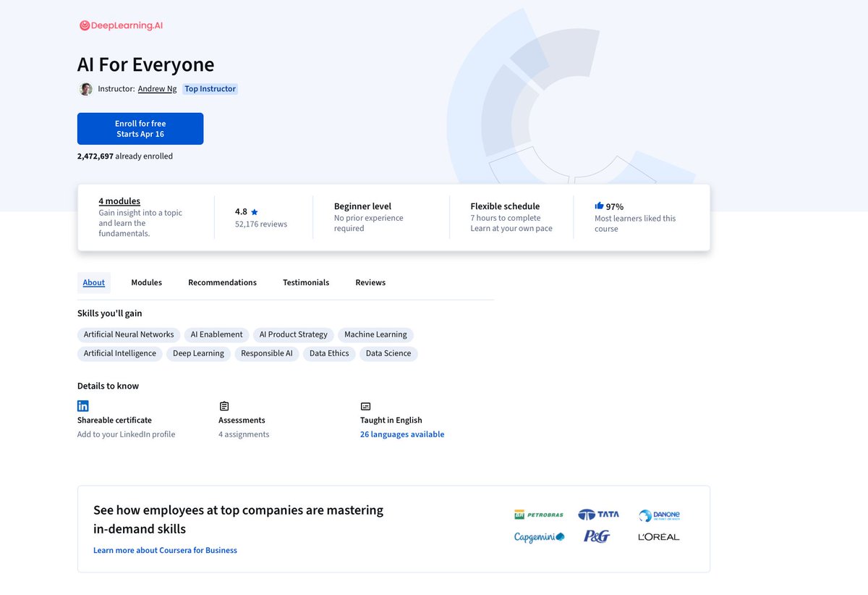
Task: Click the Responsible AI skill tag
Action: (267, 353)
